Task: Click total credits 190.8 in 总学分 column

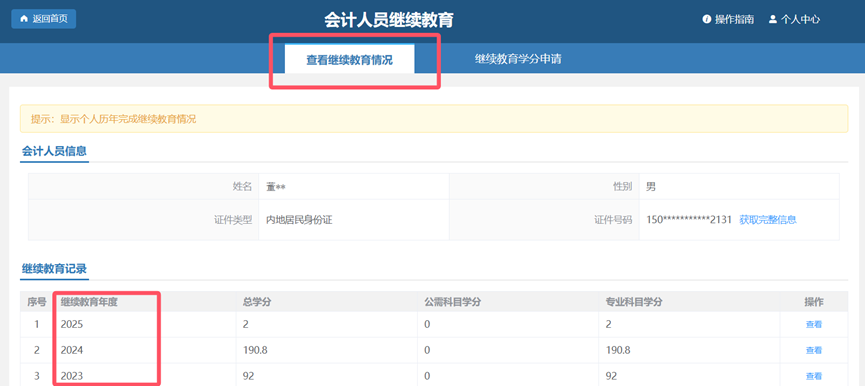Action: [x=255, y=350]
